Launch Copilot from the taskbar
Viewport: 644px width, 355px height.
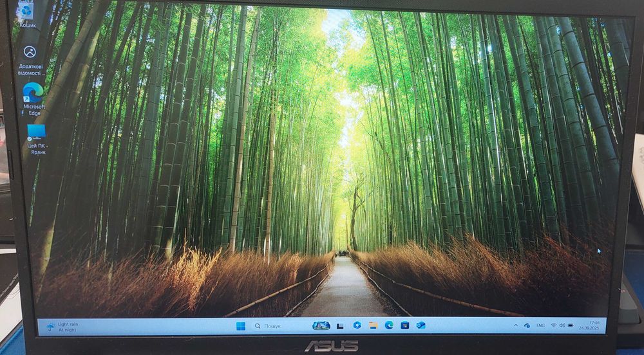click(357, 325)
